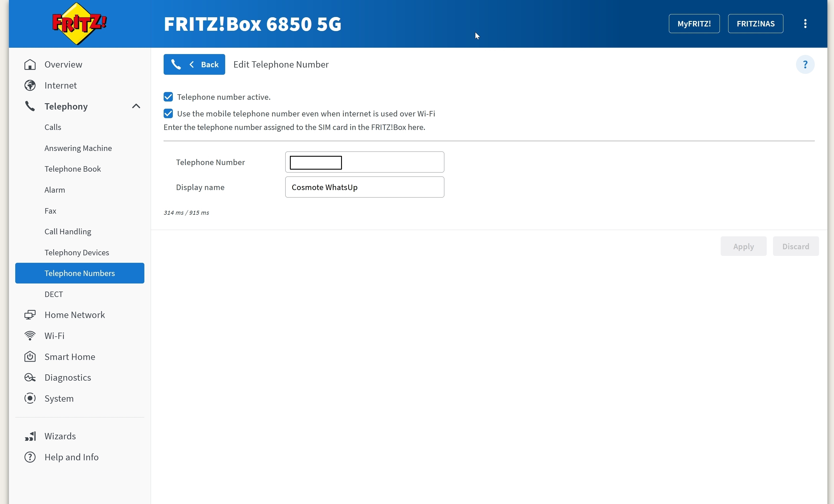Open System menu label
The width and height of the screenshot is (834, 504).
coord(59,398)
